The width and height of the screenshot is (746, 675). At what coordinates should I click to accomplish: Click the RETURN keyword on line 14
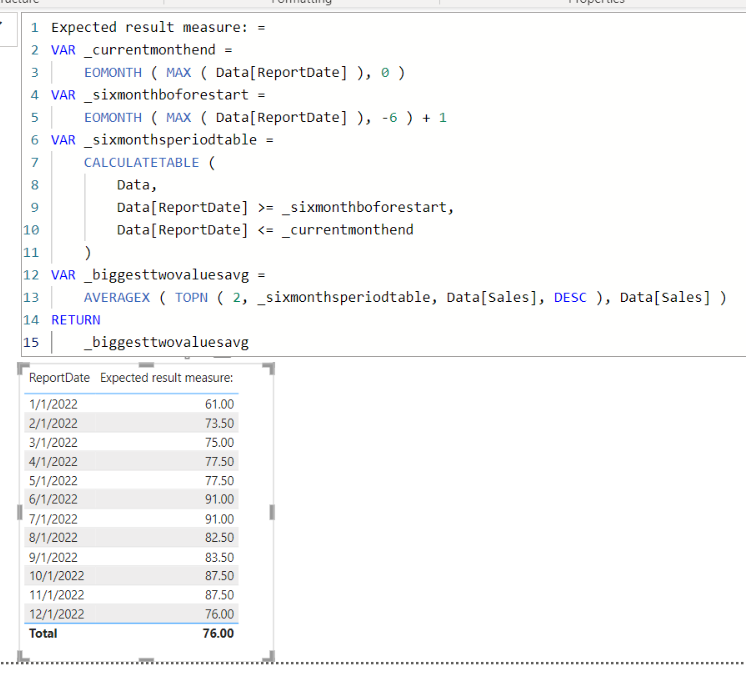click(x=76, y=320)
